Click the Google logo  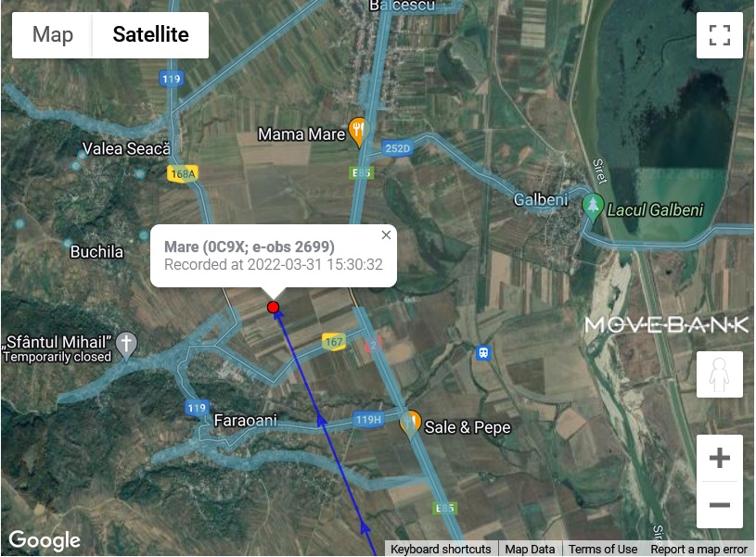pos(45,540)
